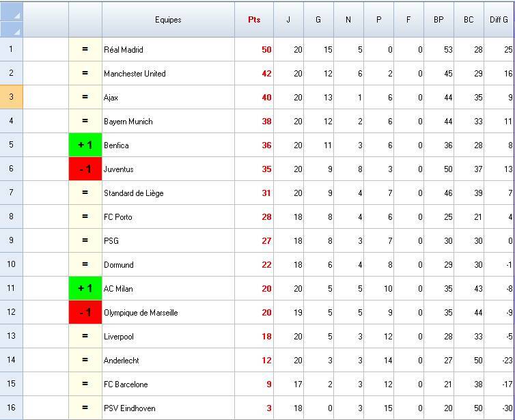Click the Manchester United team cell

(x=168, y=73)
